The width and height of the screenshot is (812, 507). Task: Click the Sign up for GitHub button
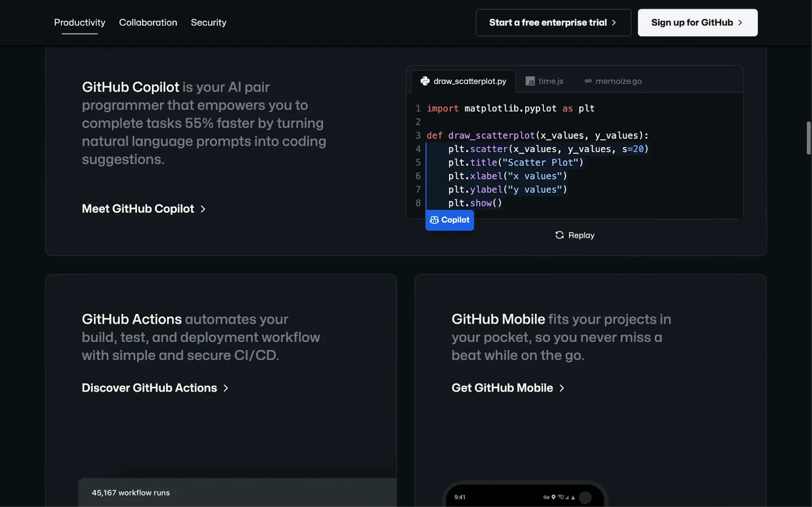pyautogui.click(x=697, y=22)
